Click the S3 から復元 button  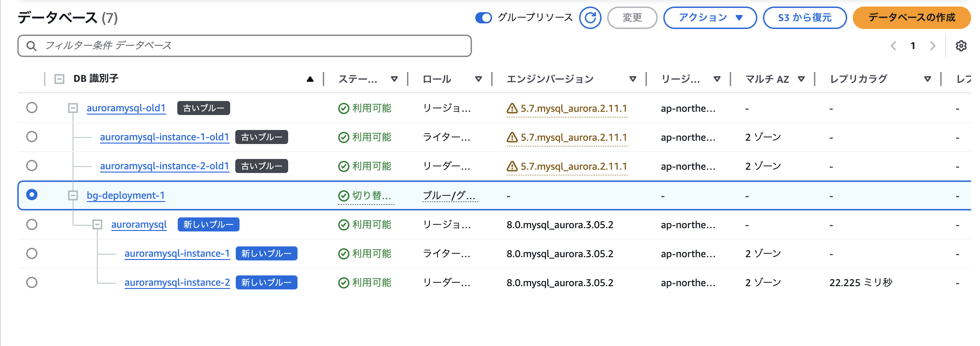tap(804, 18)
